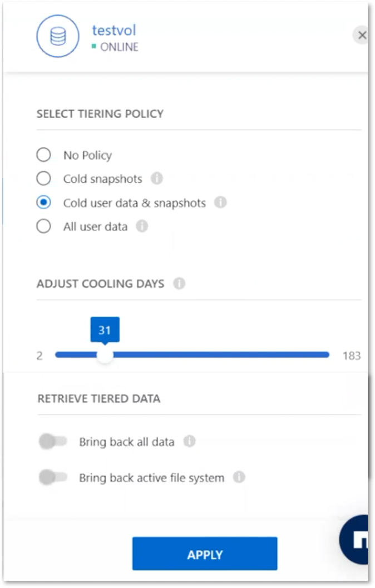This screenshot has width=375, height=588.
Task: Click info icon next to Adjust Cooling Days
Action: (x=179, y=283)
